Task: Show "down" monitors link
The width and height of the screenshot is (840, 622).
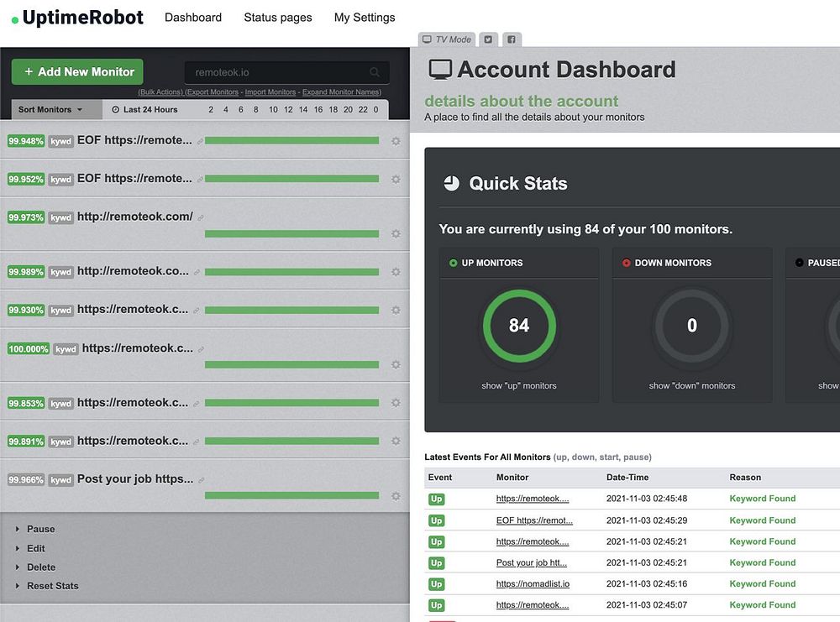Action: click(x=692, y=385)
